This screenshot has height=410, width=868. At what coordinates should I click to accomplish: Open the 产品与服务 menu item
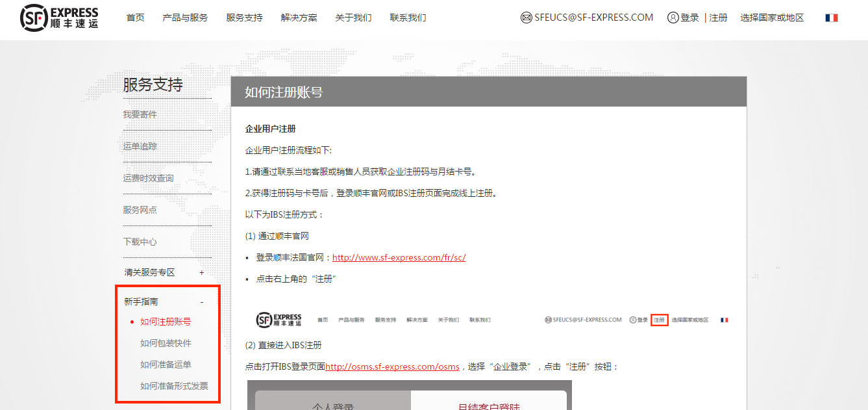click(185, 18)
